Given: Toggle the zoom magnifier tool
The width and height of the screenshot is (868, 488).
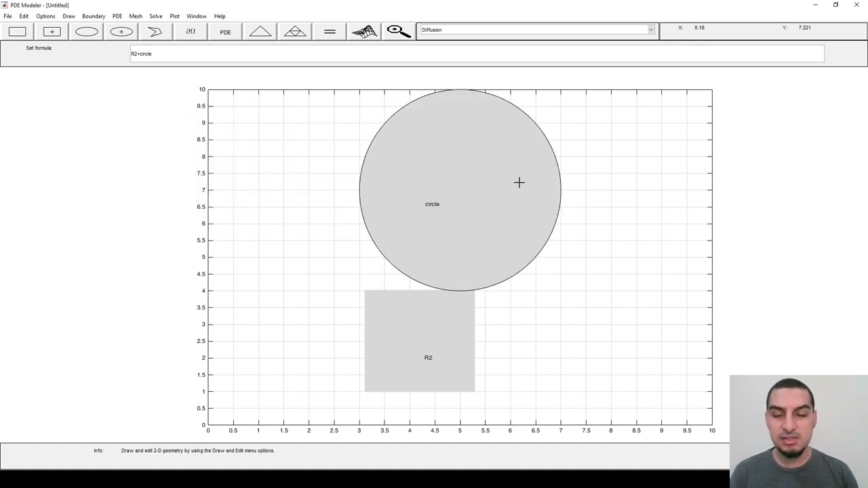Looking at the screenshot, I should tap(399, 31).
